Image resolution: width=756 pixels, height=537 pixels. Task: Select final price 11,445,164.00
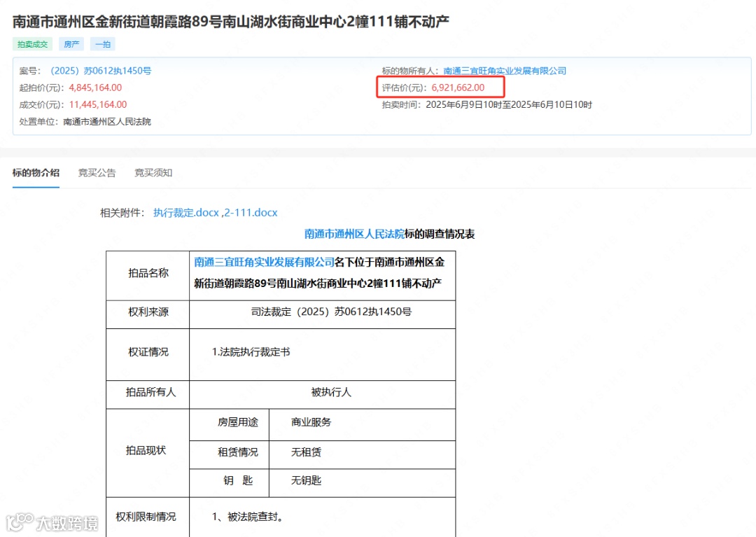point(98,104)
